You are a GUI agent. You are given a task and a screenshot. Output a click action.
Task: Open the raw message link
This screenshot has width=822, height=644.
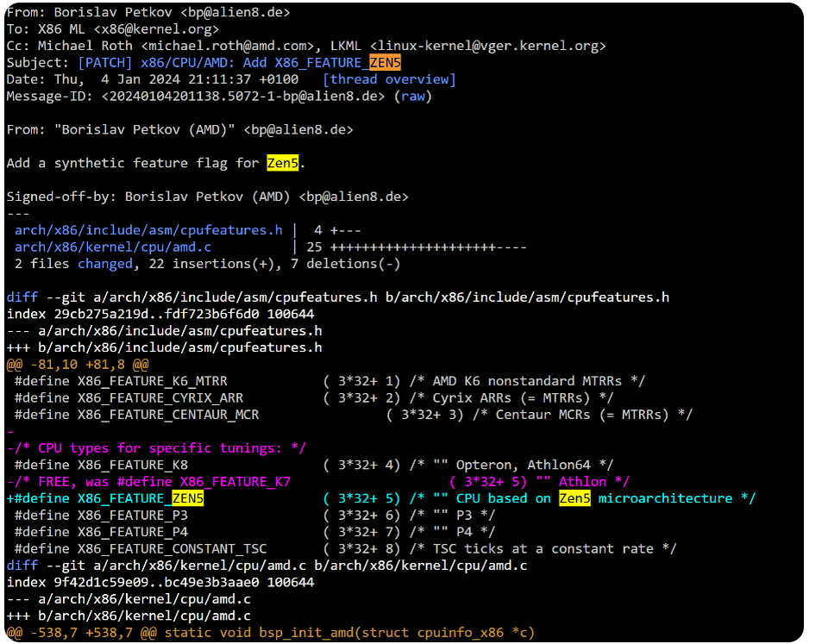click(412, 97)
